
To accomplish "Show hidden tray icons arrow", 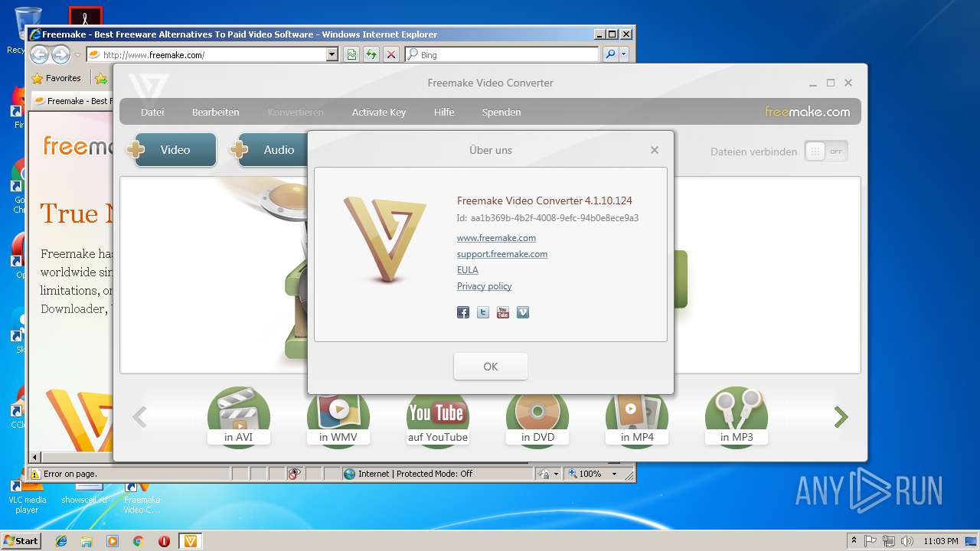I will (x=854, y=540).
